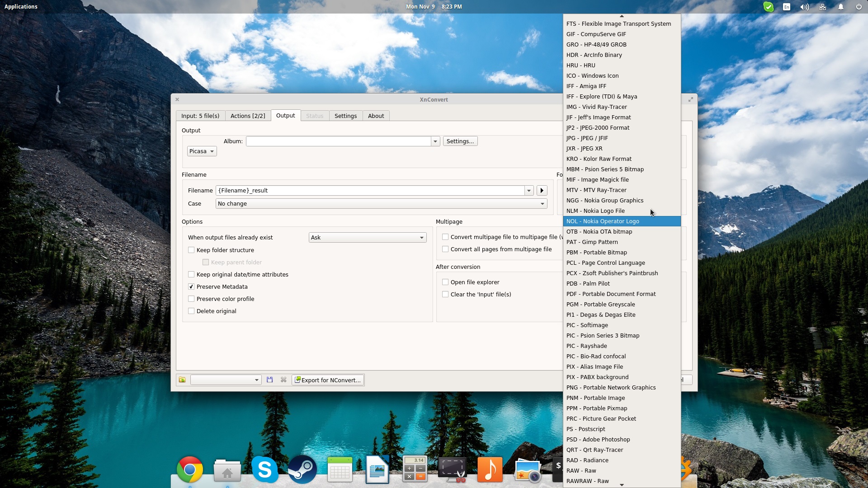The image size is (868, 488).
Task: Select the Output tab
Action: (x=285, y=116)
